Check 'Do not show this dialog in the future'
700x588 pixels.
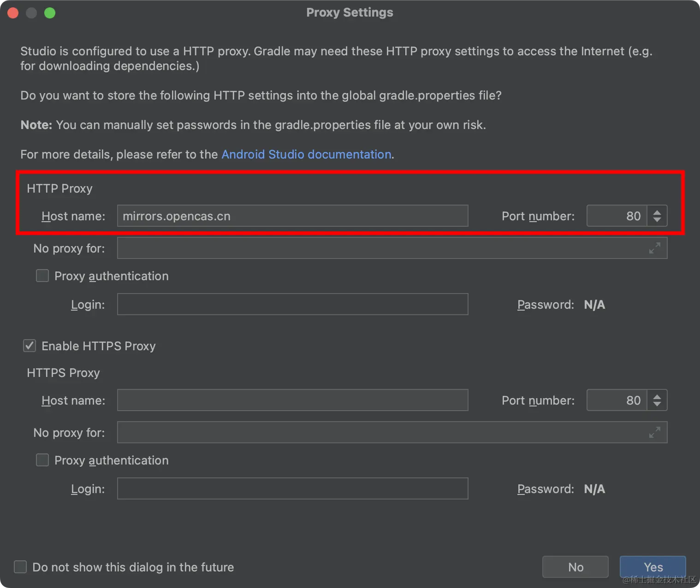click(x=20, y=567)
